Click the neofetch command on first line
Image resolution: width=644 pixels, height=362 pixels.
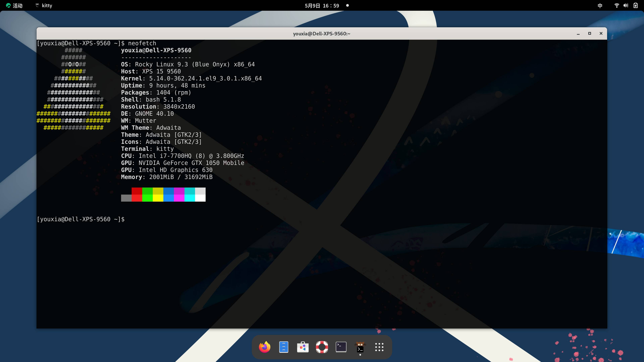142,43
